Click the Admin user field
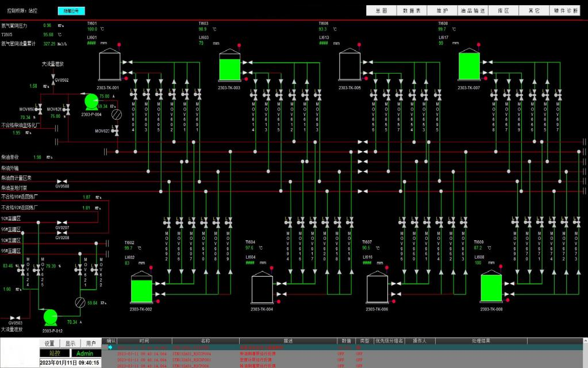The image size is (588, 368). pos(86,353)
